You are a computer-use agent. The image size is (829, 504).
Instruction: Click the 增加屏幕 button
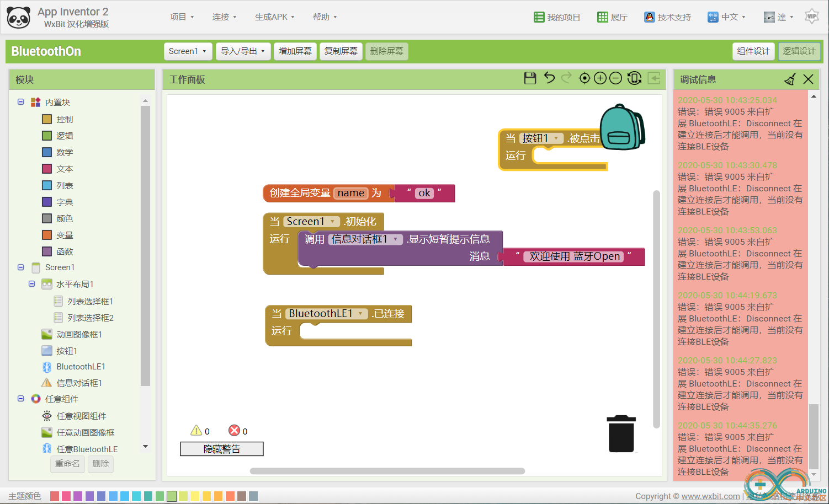(295, 51)
